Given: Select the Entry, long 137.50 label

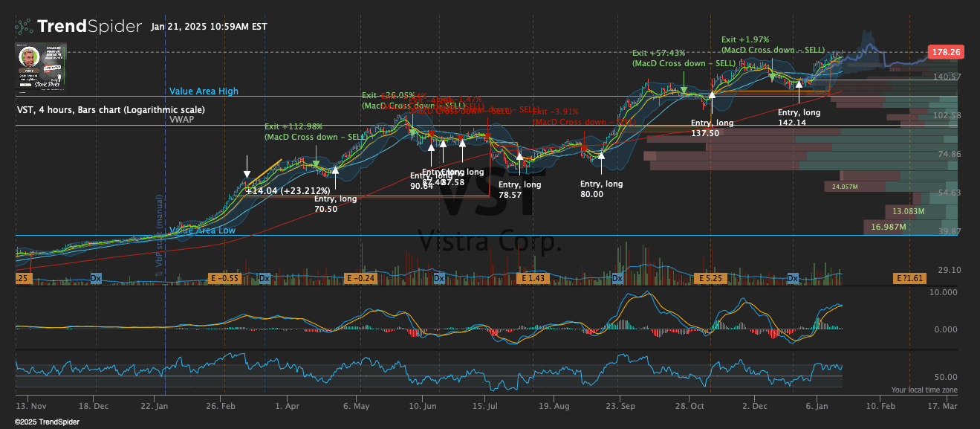Looking at the screenshot, I should [713, 128].
